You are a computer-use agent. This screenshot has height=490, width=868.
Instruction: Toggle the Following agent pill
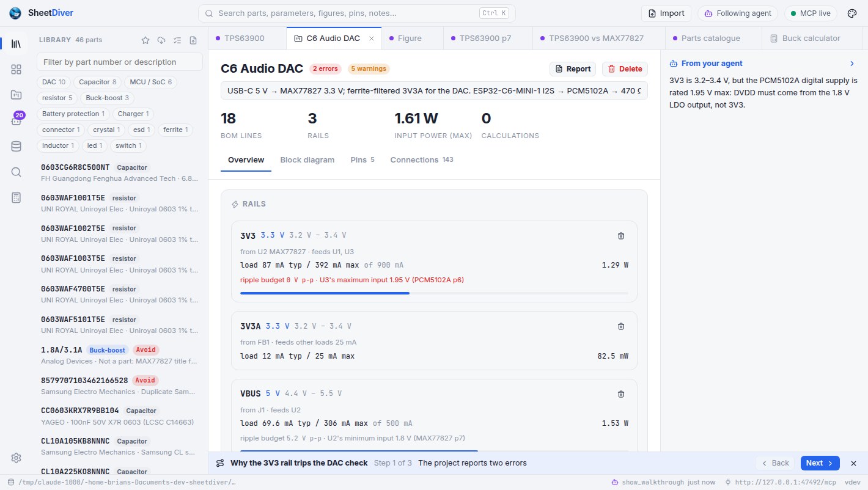tap(737, 13)
